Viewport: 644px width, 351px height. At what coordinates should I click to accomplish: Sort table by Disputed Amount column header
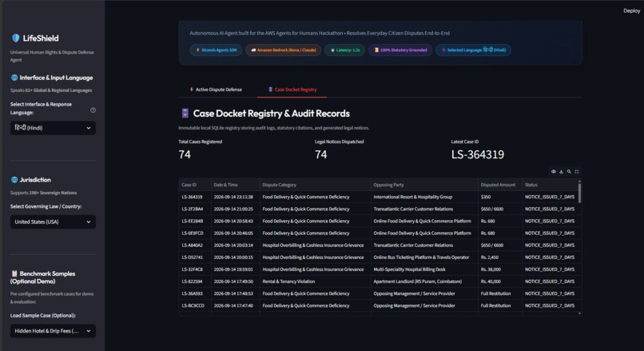click(x=500, y=185)
